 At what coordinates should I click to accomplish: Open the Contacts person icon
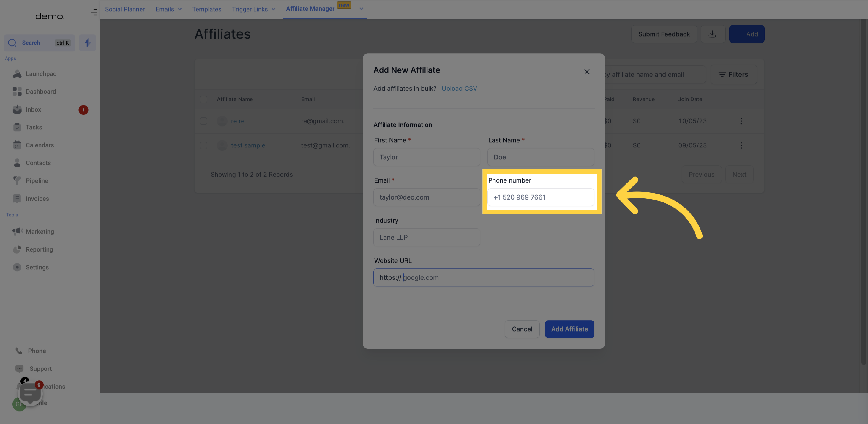pos(17,163)
